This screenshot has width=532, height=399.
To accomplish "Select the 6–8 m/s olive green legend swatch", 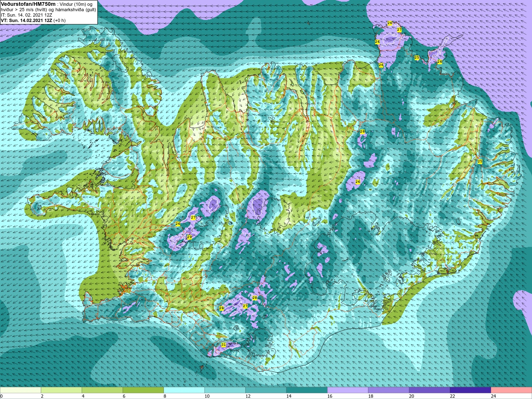I will 143,390.
